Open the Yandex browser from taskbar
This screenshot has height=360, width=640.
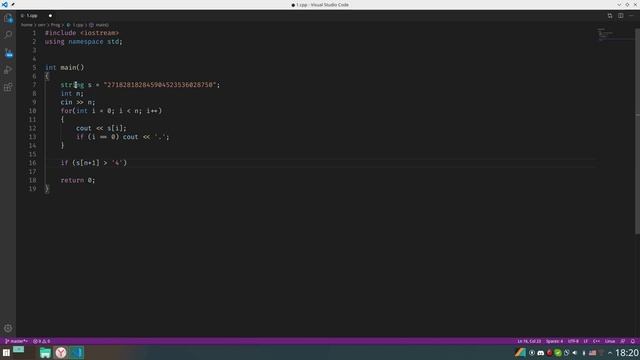click(x=61, y=353)
